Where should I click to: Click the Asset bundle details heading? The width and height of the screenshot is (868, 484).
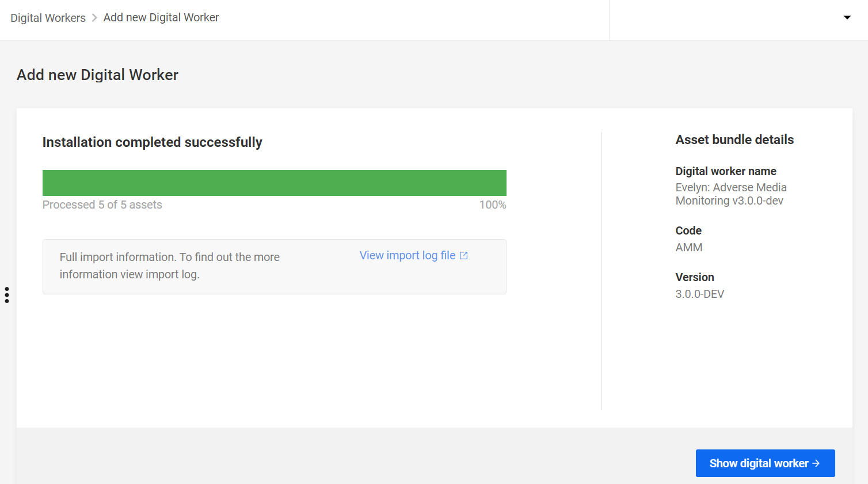coord(734,139)
